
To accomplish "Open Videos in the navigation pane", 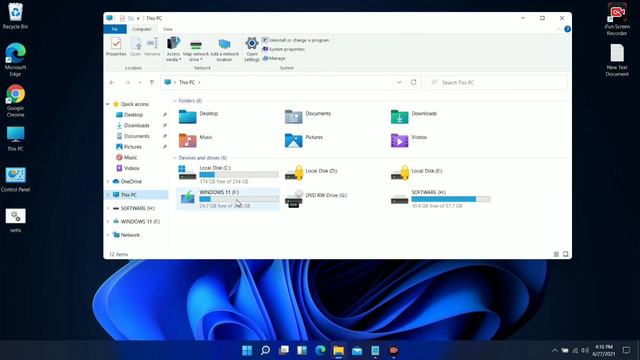I will click(131, 168).
